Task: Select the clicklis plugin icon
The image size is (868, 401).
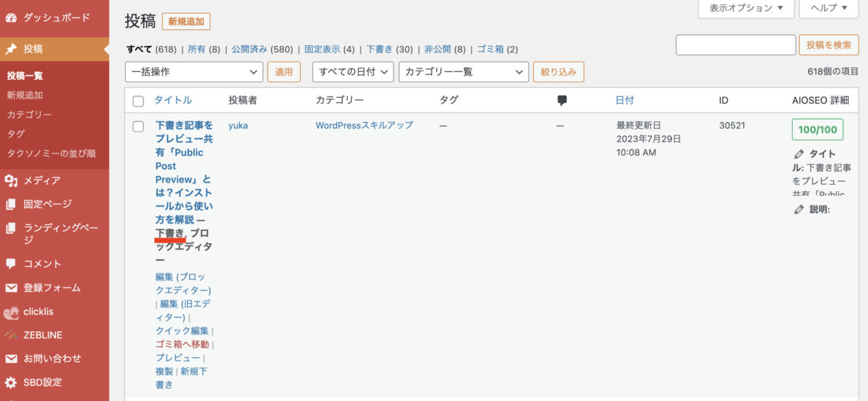Action: pyautogui.click(x=12, y=312)
